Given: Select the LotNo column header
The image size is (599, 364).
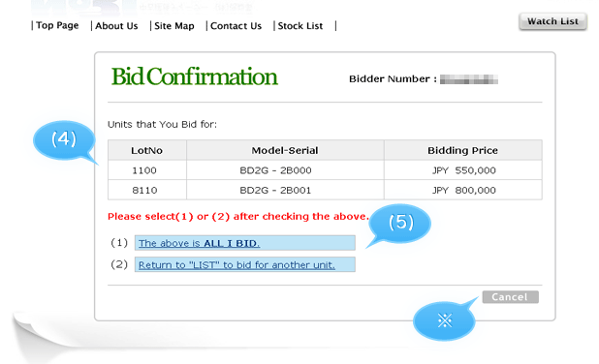Looking at the screenshot, I should (147, 150).
